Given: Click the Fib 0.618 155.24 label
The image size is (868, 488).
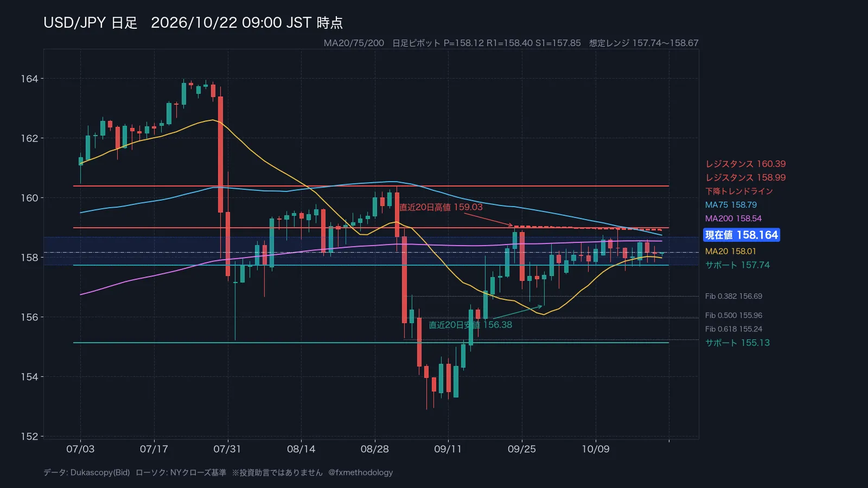Looking at the screenshot, I should (733, 329).
